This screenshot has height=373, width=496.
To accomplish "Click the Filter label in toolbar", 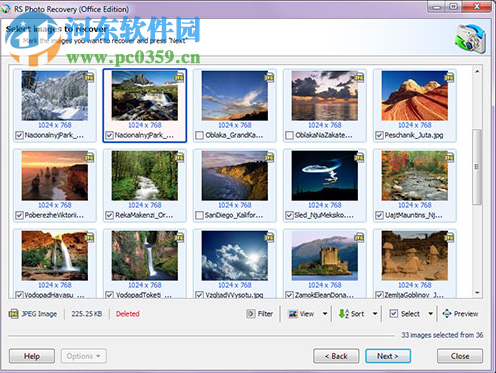I will 265,314.
